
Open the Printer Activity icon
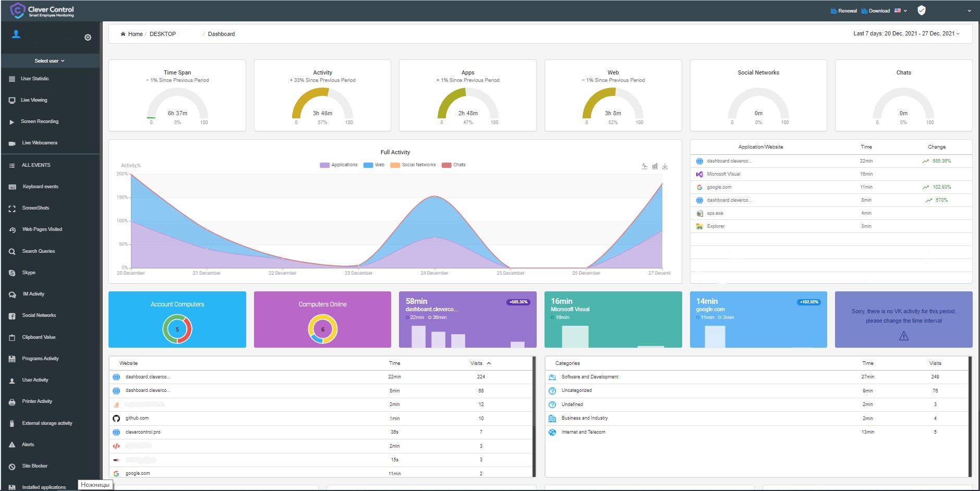(12, 402)
